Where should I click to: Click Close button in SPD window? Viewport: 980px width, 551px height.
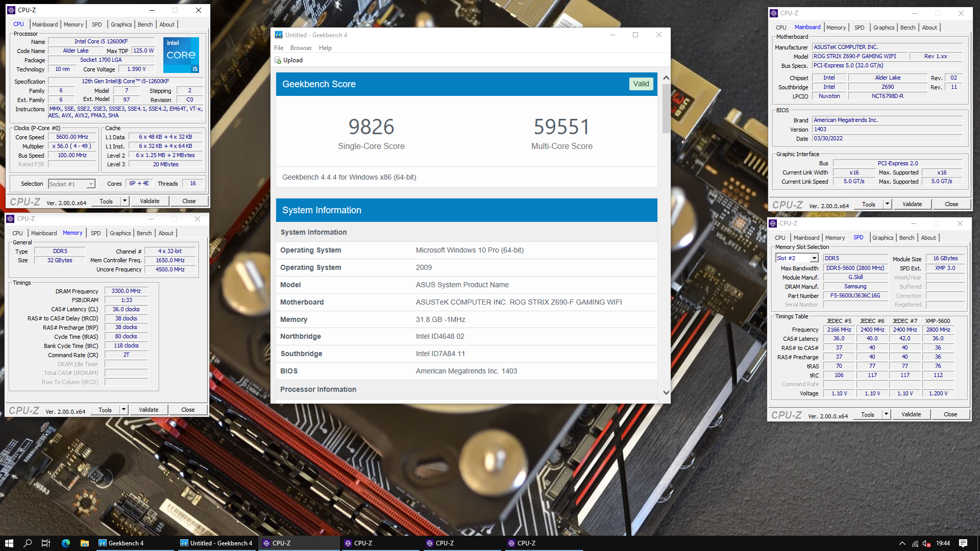point(950,414)
